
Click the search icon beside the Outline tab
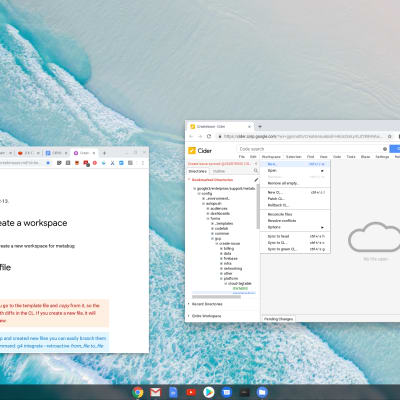point(256,171)
